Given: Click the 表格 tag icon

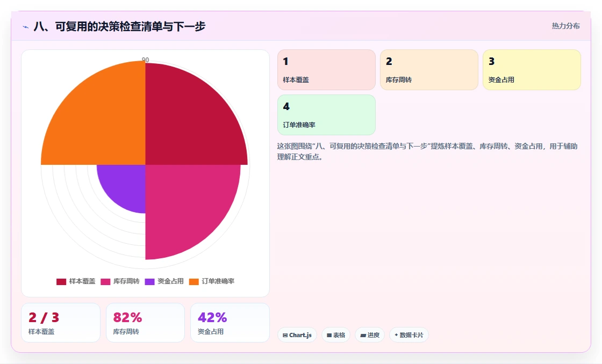Looking at the screenshot, I should 329,335.
